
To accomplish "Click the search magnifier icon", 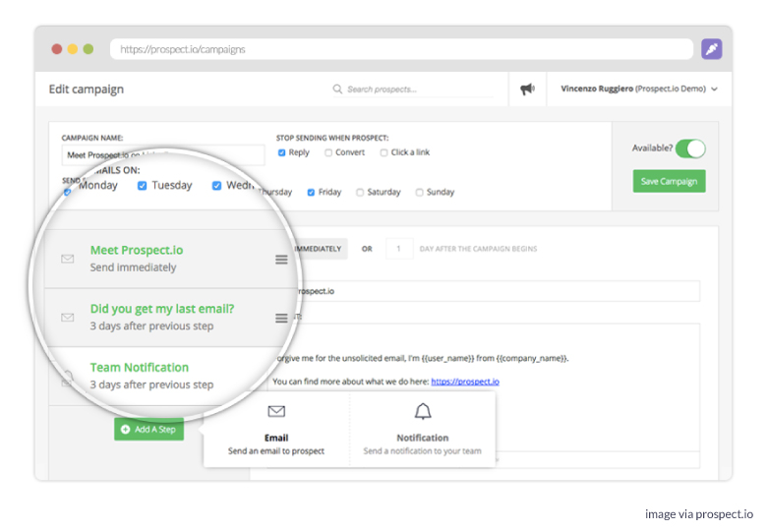I will point(337,89).
